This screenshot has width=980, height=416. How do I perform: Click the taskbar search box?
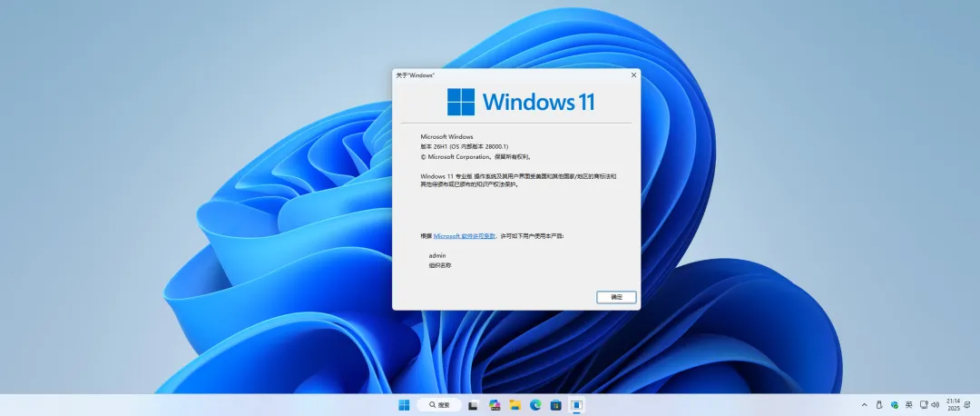(x=439, y=405)
